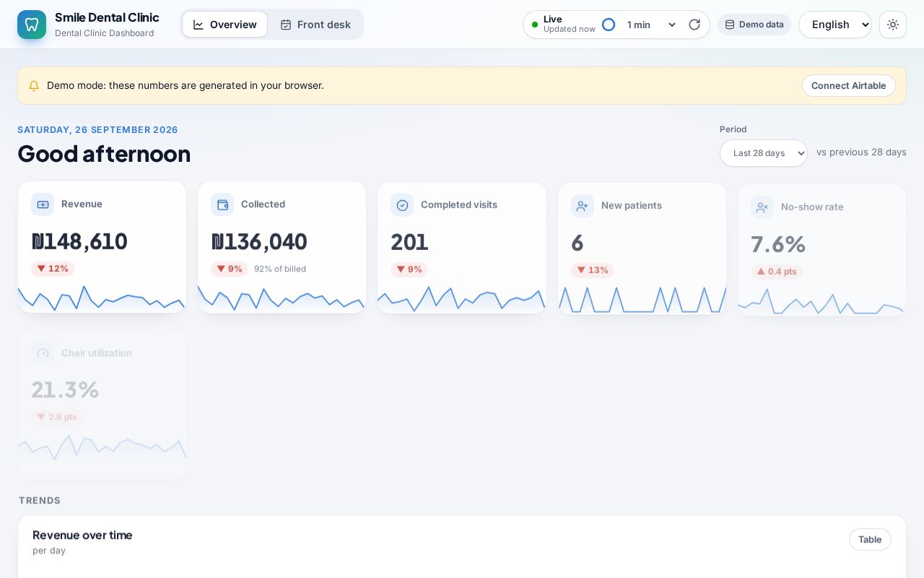Click the 13% new patients change badge
This screenshot has height=578, width=924.
coord(593,270)
